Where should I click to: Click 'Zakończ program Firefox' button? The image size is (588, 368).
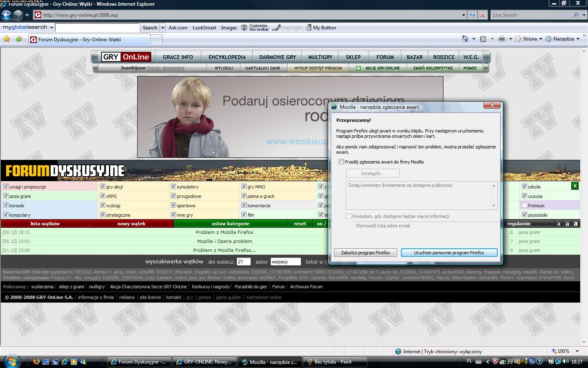365,253
